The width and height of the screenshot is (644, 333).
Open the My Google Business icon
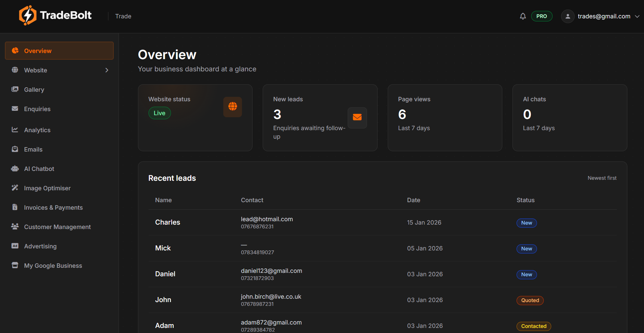[x=15, y=265]
